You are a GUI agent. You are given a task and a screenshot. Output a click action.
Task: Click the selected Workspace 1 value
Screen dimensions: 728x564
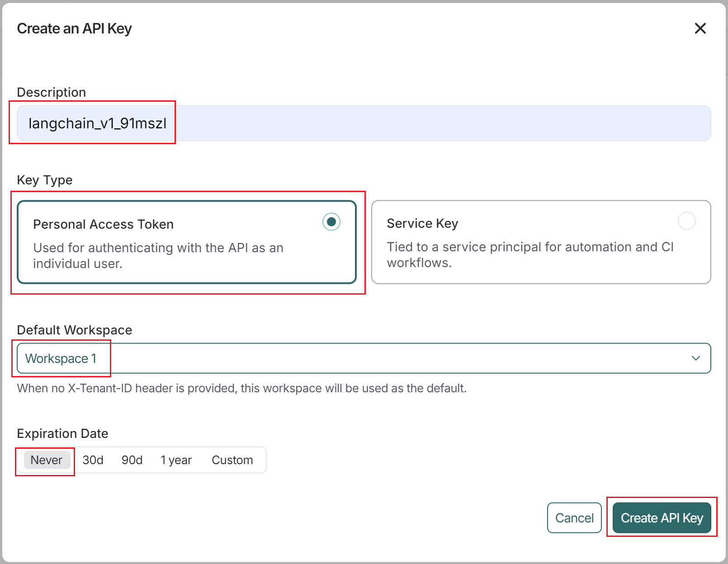coord(61,358)
